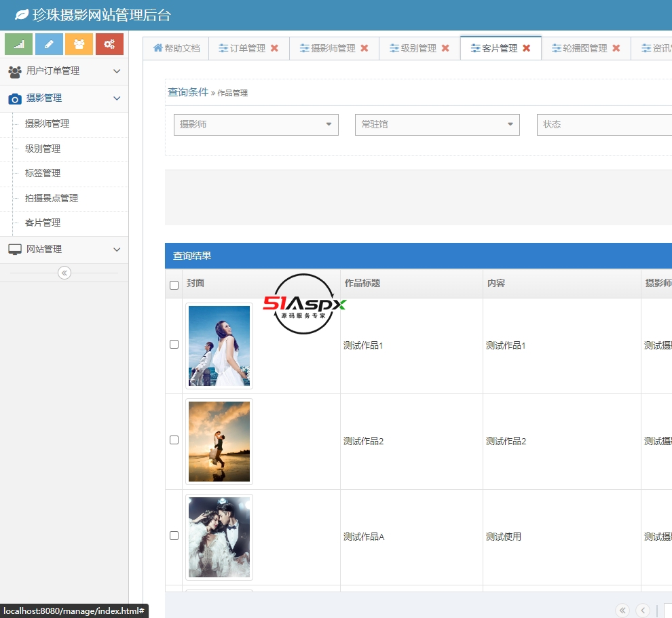
Task: Click the 查询条件 breadcrumb link
Action: pyautogui.click(x=188, y=92)
